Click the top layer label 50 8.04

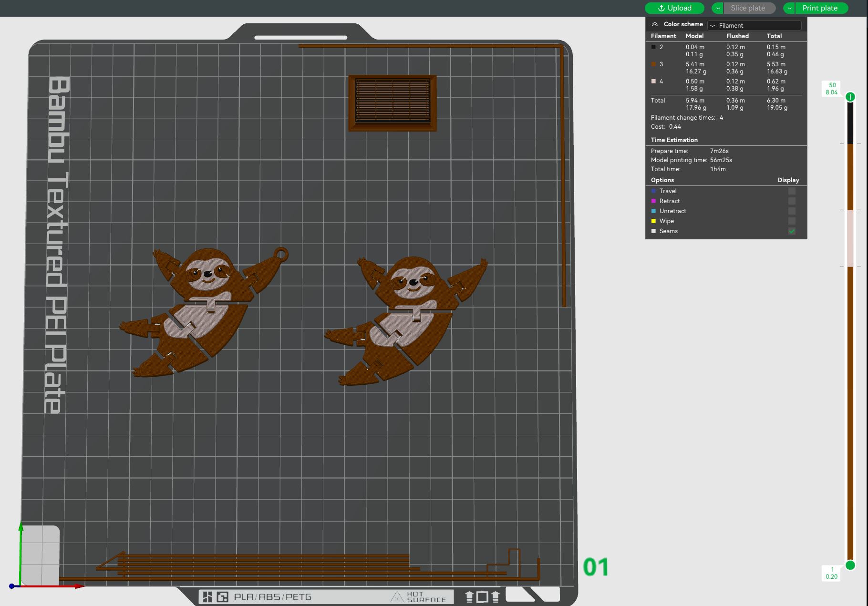[832, 89]
